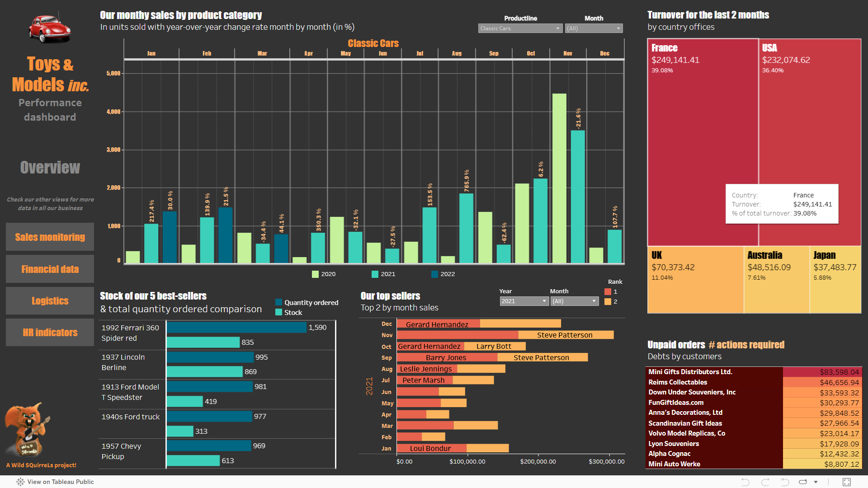Toggle the 2020 legend entry
The height and width of the screenshot is (488, 868).
pyautogui.click(x=324, y=274)
